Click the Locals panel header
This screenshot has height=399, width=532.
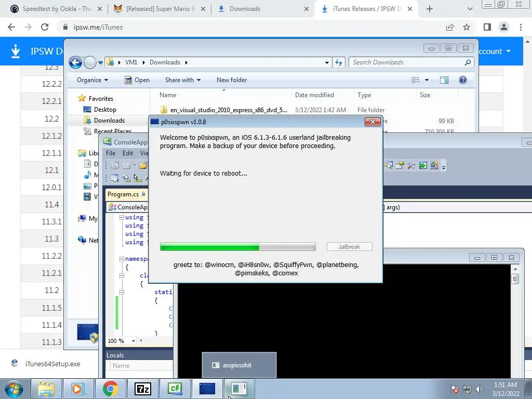tap(139, 355)
